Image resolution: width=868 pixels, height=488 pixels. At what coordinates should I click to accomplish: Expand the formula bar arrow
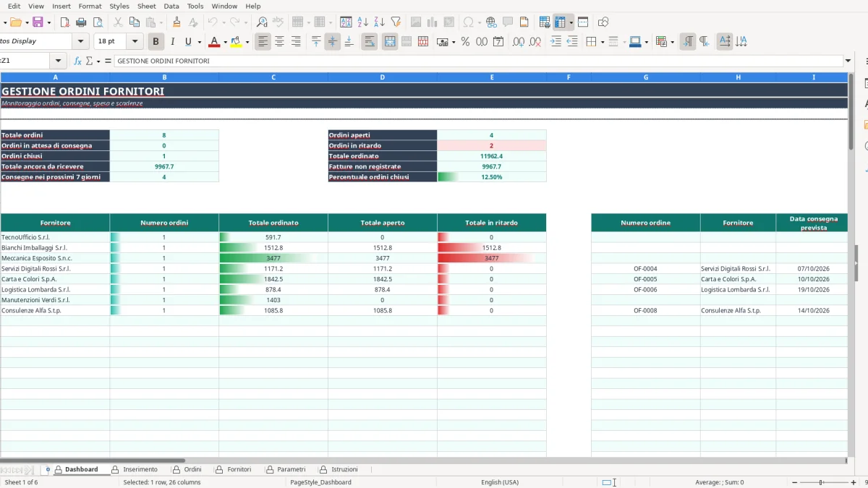[848, 61]
